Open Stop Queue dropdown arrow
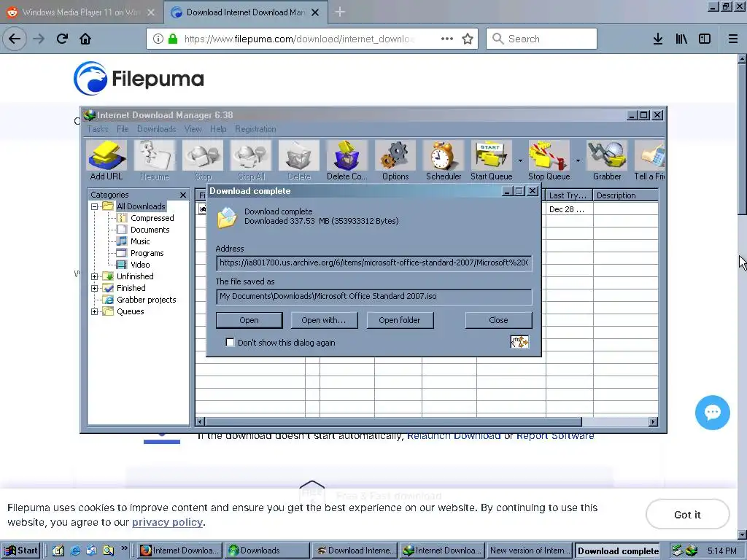 (x=578, y=160)
